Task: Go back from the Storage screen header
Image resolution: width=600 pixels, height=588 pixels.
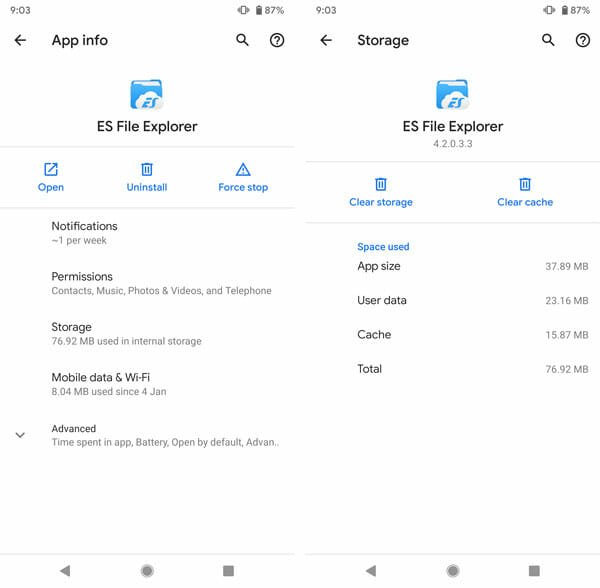Action: [326, 40]
